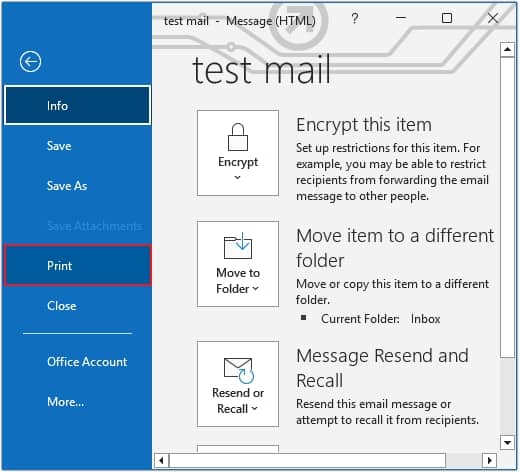This screenshot has width=520, height=473.
Task: Close the message window with X
Action: [x=493, y=18]
